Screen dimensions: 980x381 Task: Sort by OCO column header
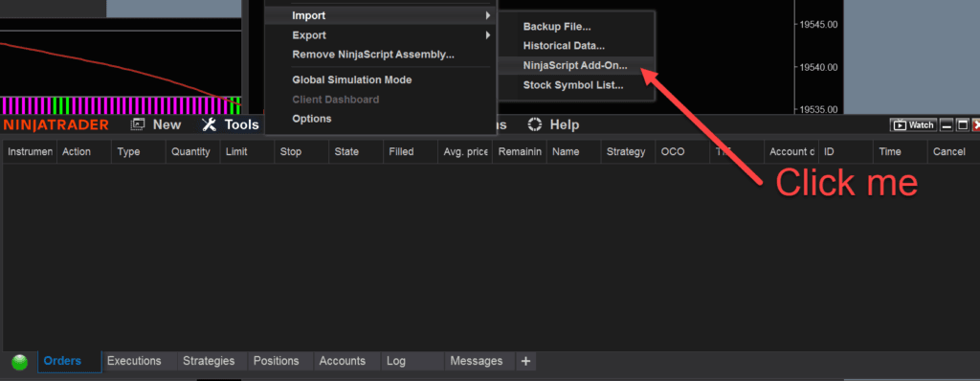(x=681, y=152)
